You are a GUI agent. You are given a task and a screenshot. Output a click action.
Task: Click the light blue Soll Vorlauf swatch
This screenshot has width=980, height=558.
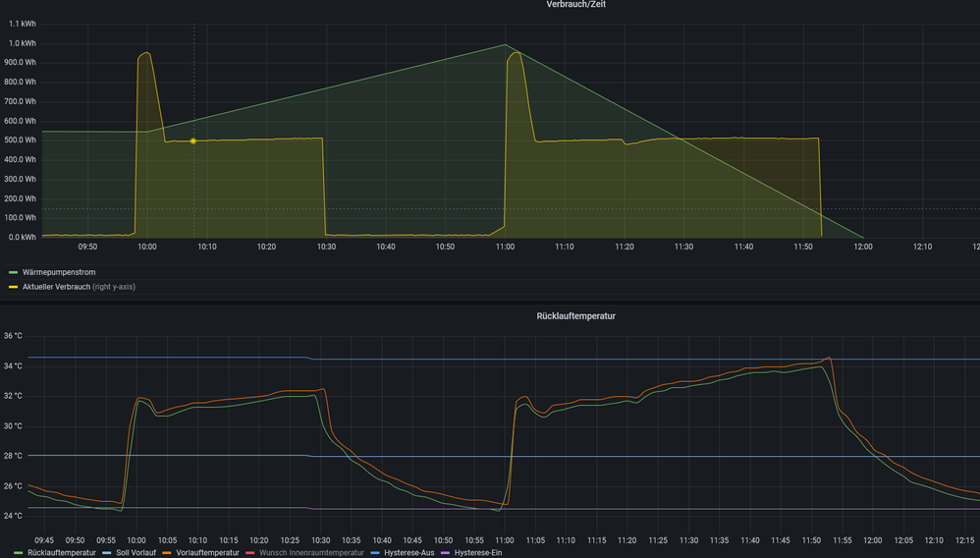click(107, 553)
